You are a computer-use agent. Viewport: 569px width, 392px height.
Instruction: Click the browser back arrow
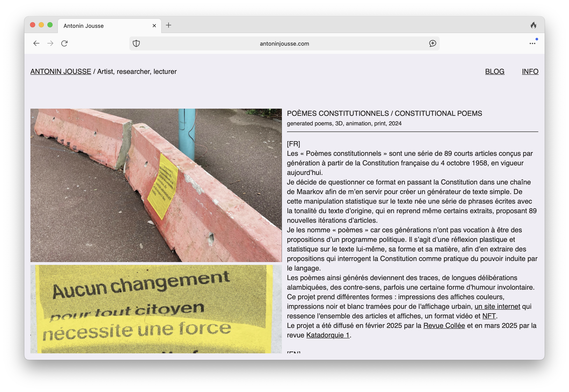tap(36, 43)
